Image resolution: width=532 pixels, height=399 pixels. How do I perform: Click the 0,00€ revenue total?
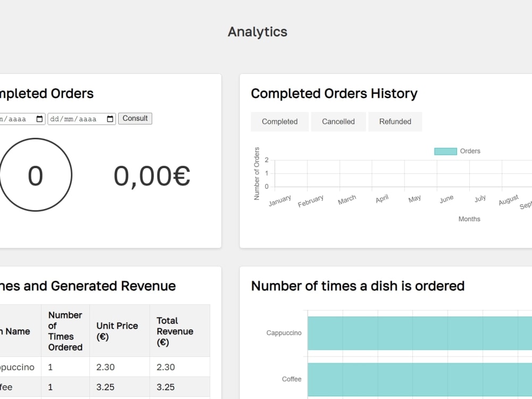pos(152,176)
